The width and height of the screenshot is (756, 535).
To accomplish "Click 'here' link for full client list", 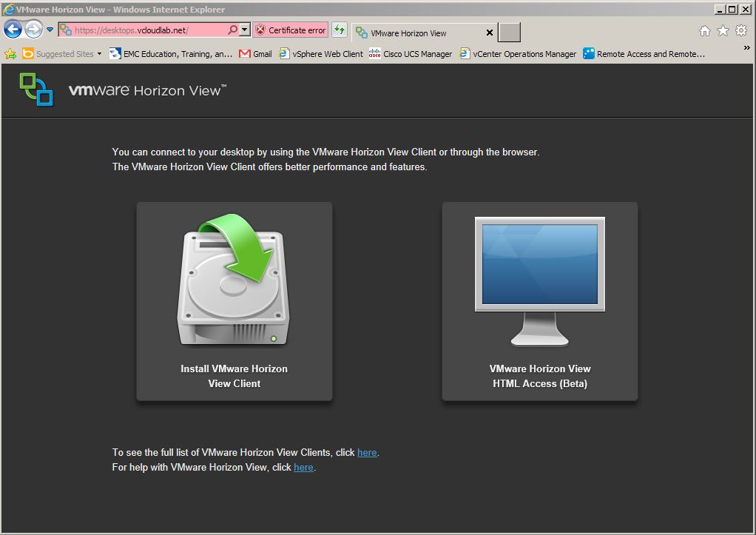I will point(367,453).
